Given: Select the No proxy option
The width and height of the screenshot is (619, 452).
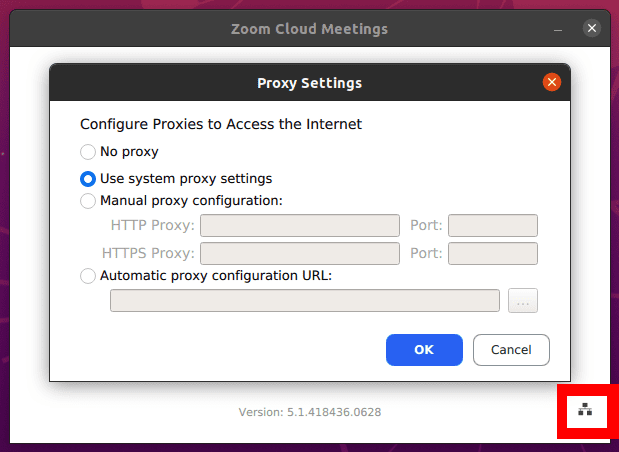Looking at the screenshot, I should [88, 153].
